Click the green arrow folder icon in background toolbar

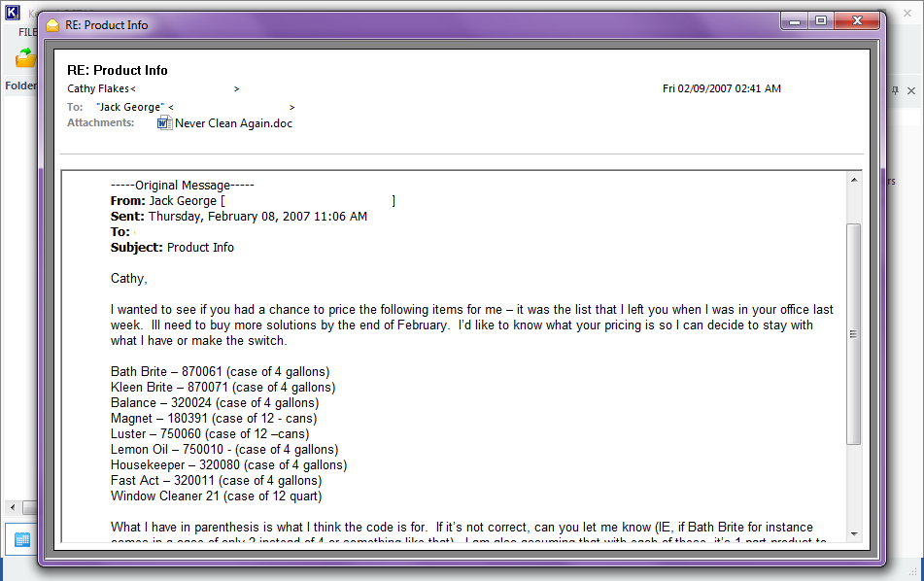pyautogui.click(x=25, y=57)
